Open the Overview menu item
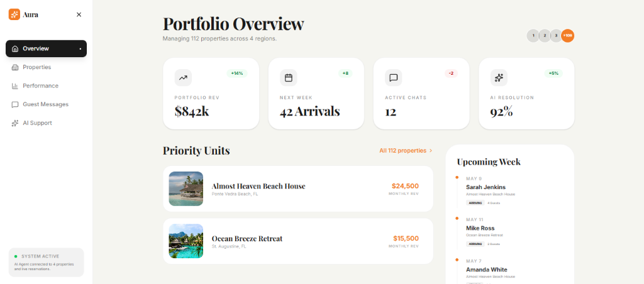Screen dimensions: 644x284 (46, 48)
